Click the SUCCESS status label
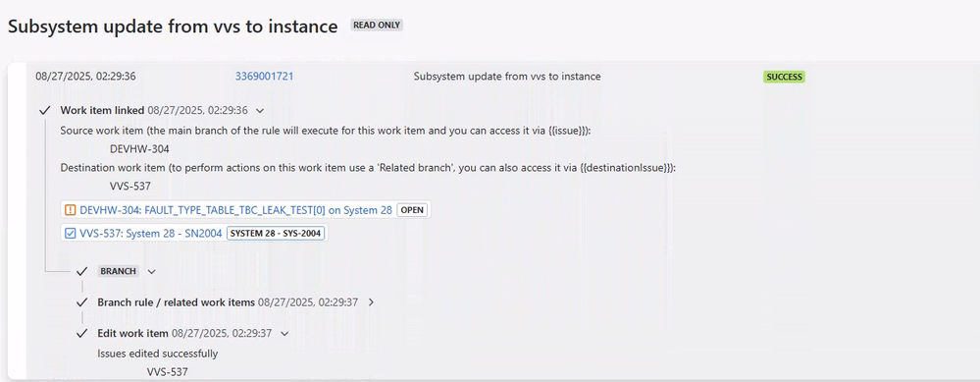980x382 pixels. 785,77
